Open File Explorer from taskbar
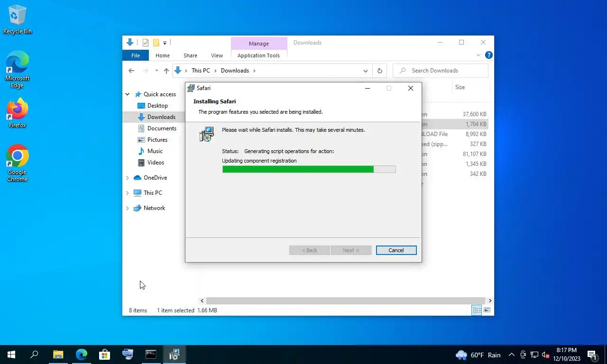This screenshot has width=607, height=364. [58, 355]
